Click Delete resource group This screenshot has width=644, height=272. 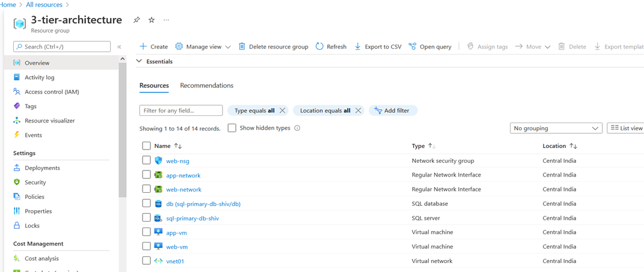click(x=274, y=47)
